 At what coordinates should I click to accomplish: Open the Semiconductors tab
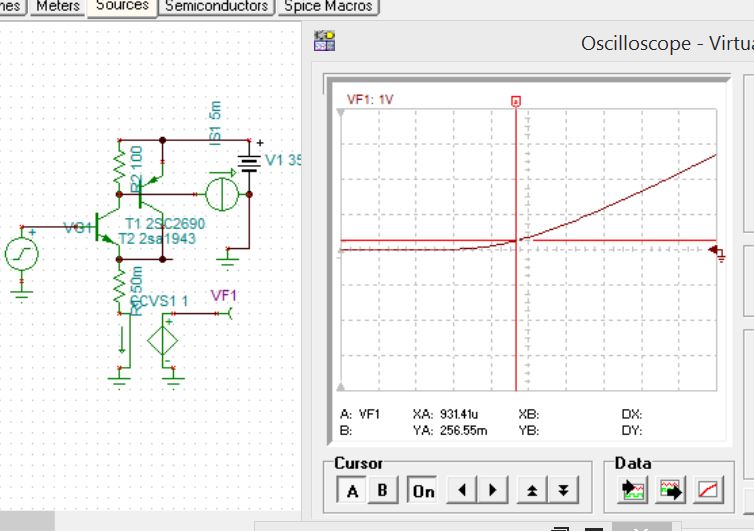[x=216, y=7]
